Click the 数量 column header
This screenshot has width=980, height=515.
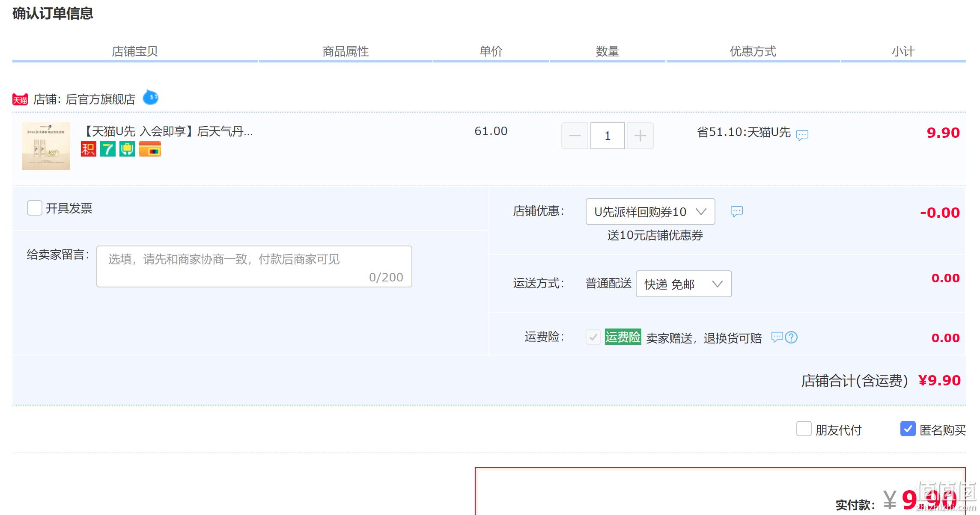(x=608, y=52)
